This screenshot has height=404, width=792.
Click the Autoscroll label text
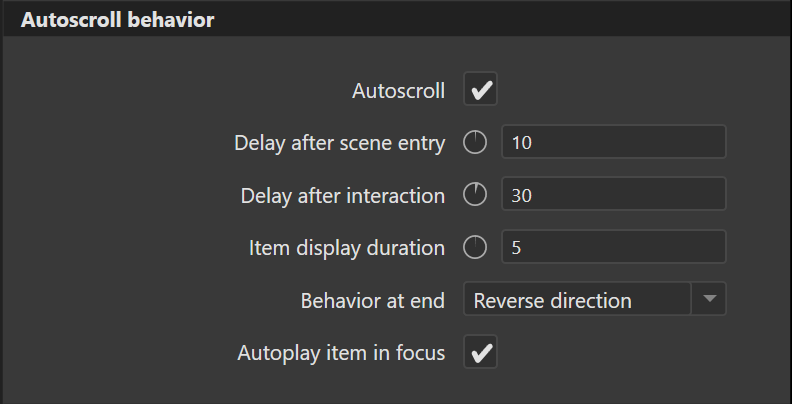coord(399,91)
